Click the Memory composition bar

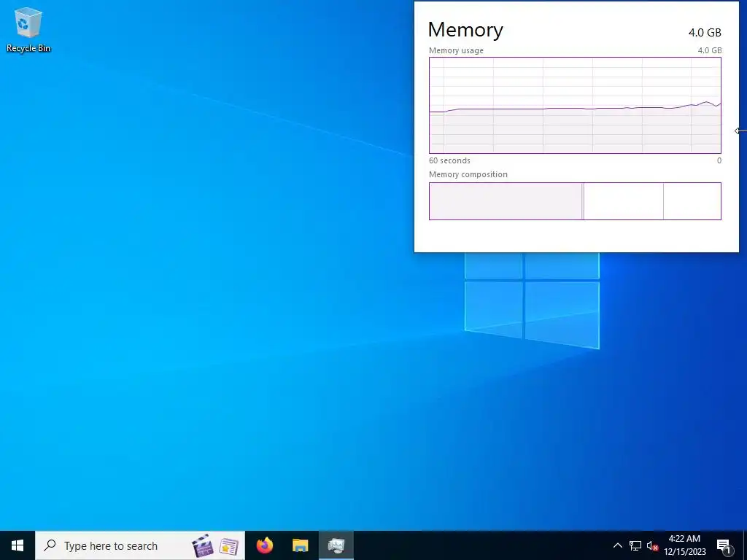tap(575, 201)
